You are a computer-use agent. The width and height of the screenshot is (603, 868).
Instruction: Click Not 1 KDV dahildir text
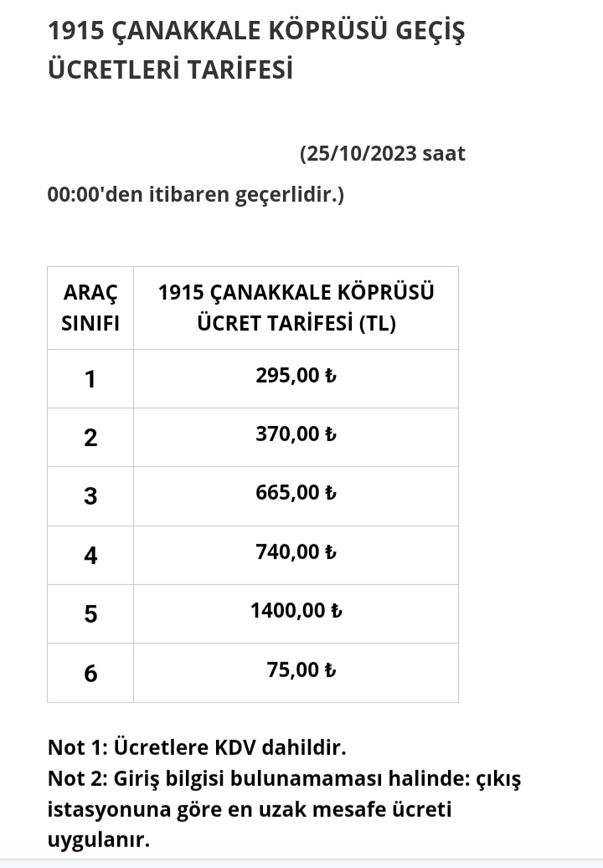197,747
